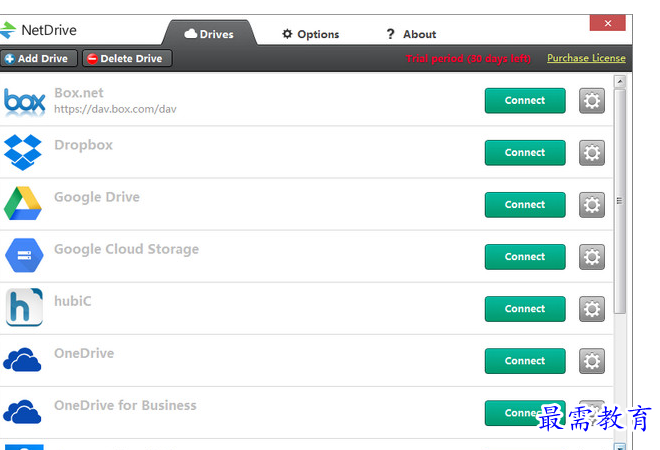Open settings gear for hubiC

coord(591,309)
